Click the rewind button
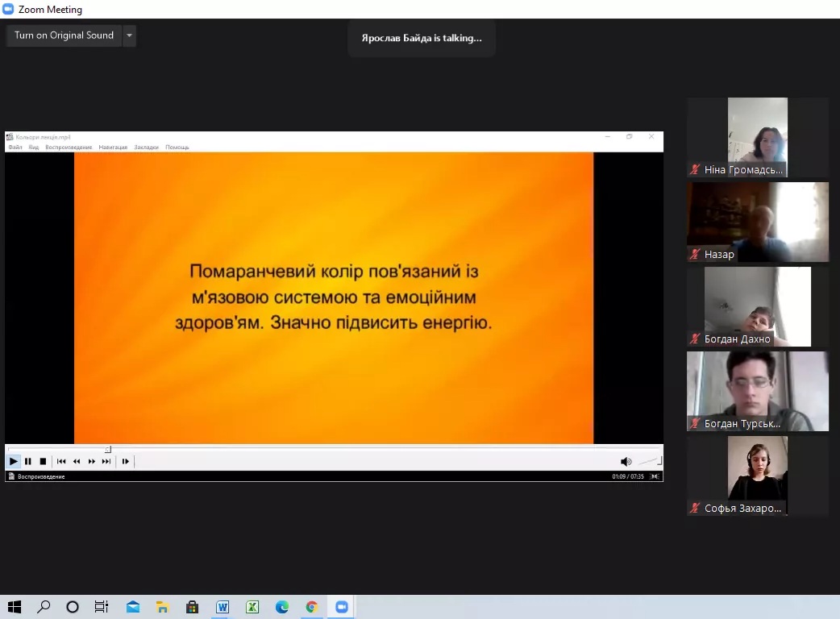 click(77, 461)
